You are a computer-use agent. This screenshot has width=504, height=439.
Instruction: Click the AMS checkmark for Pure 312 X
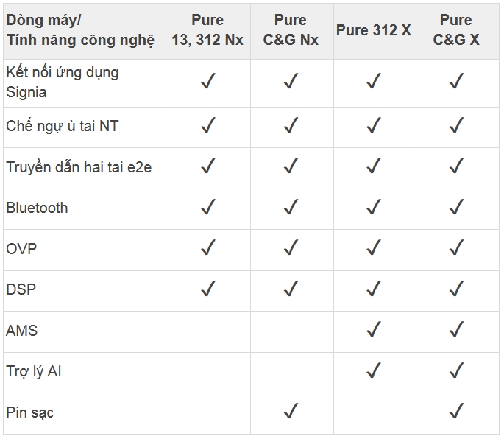373,330
